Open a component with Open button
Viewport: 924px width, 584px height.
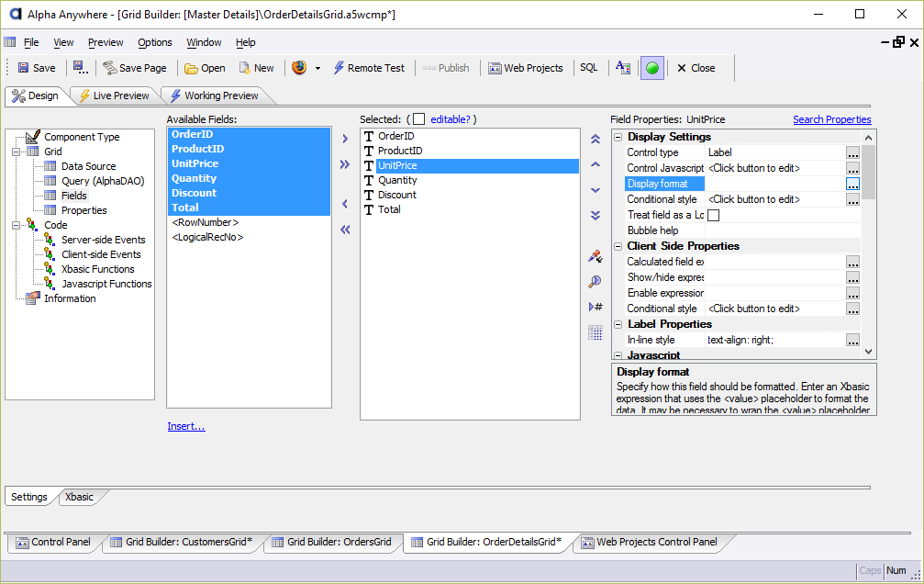[x=205, y=68]
